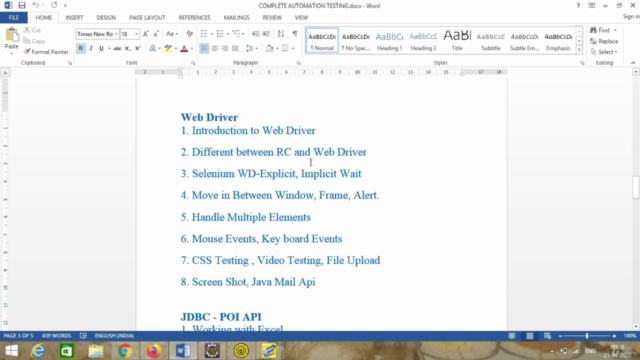Image resolution: width=640 pixels, height=360 pixels.
Task: Expand the Styles gallery more arrow
Action: (579, 49)
